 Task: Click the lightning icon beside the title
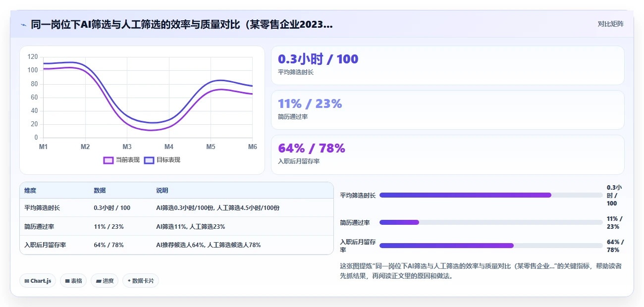pos(23,24)
